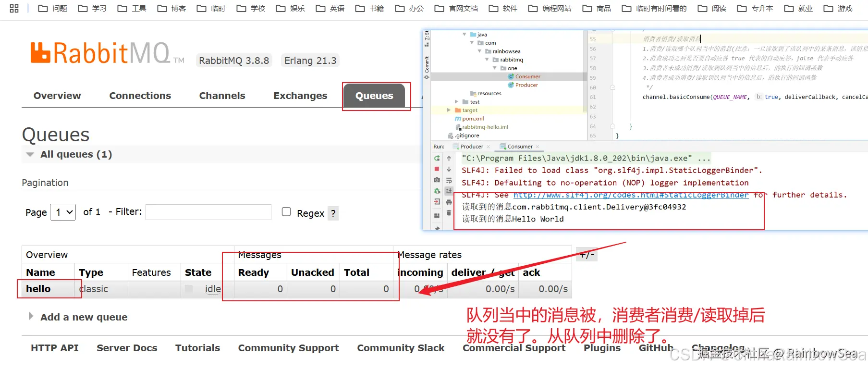Enable the Regex filter checkbox
The width and height of the screenshot is (868, 370).
[x=286, y=212]
